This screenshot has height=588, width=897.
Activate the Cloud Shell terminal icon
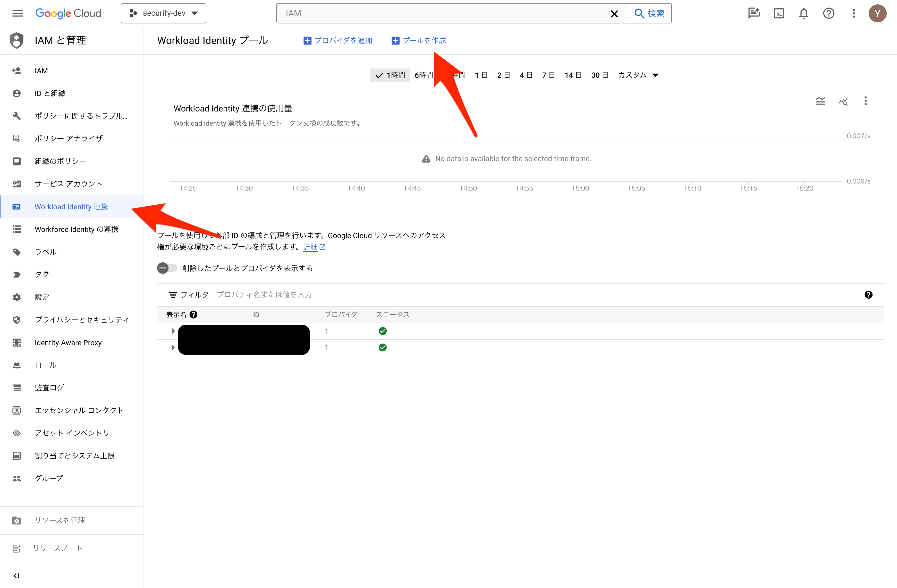tap(779, 14)
